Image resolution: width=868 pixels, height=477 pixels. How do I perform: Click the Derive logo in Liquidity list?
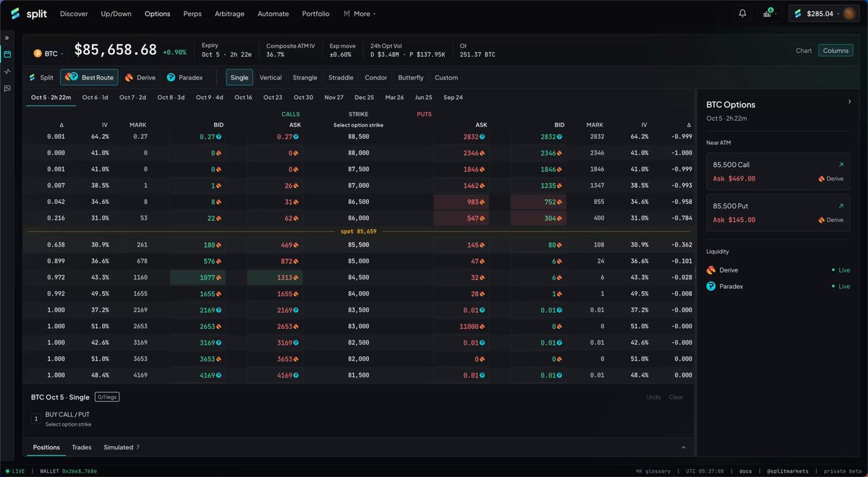(711, 270)
